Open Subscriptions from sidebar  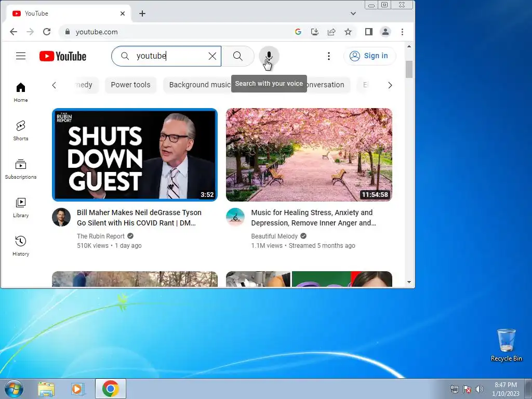pyautogui.click(x=21, y=169)
